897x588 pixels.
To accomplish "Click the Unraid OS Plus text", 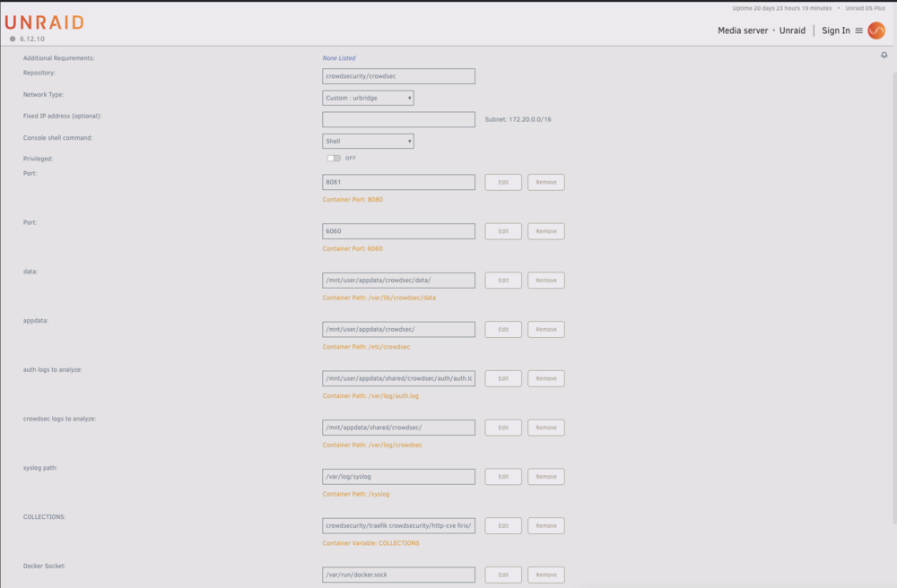I will pos(865,8).
